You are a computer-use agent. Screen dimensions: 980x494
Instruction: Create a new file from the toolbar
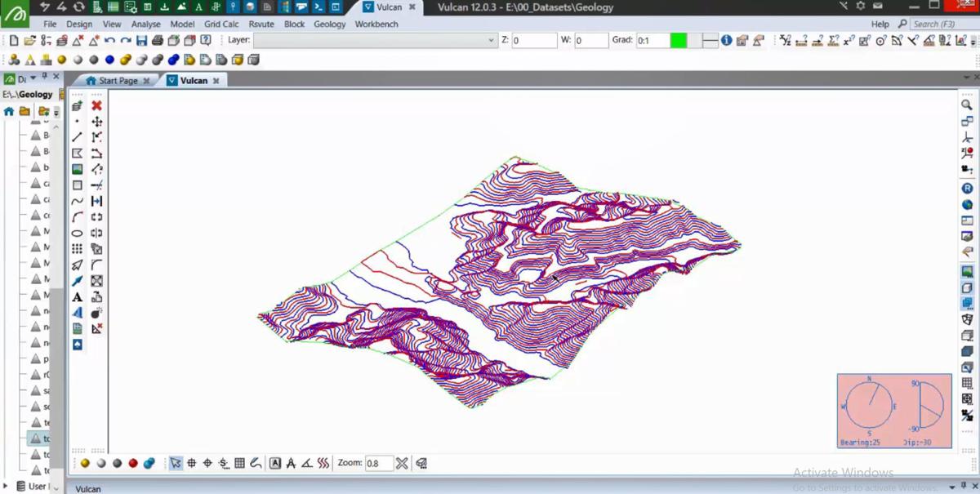click(x=14, y=40)
